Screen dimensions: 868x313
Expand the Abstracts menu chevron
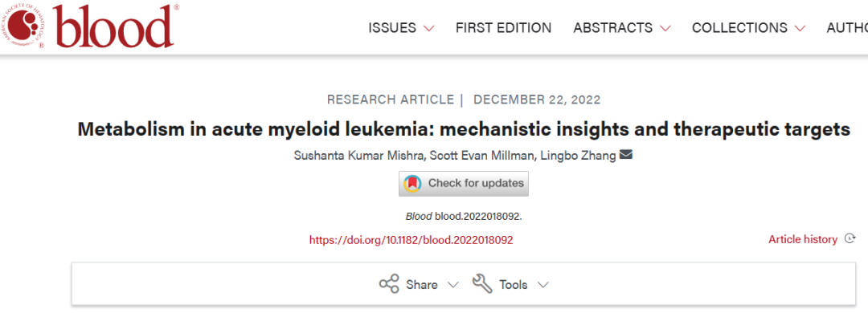pyautogui.click(x=665, y=28)
